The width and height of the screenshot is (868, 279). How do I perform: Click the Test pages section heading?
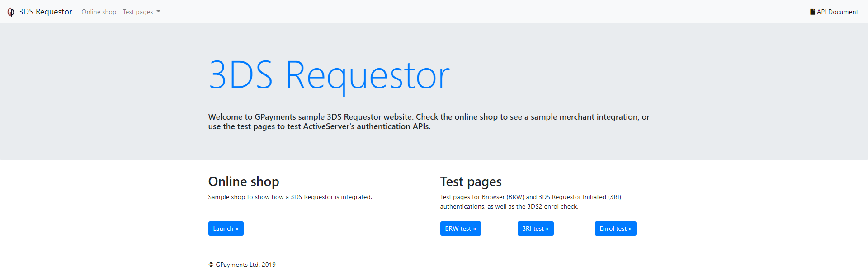tap(471, 181)
